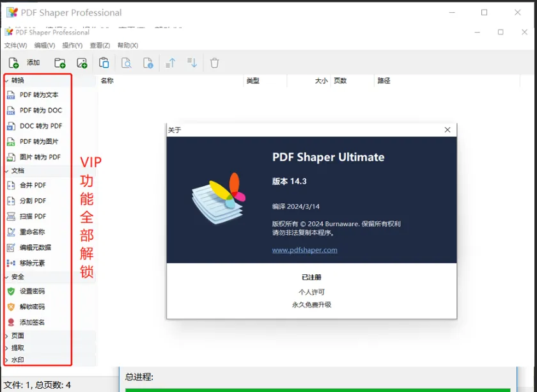
Task: Open the 文件(W) menu
Action: tap(15, 45)
